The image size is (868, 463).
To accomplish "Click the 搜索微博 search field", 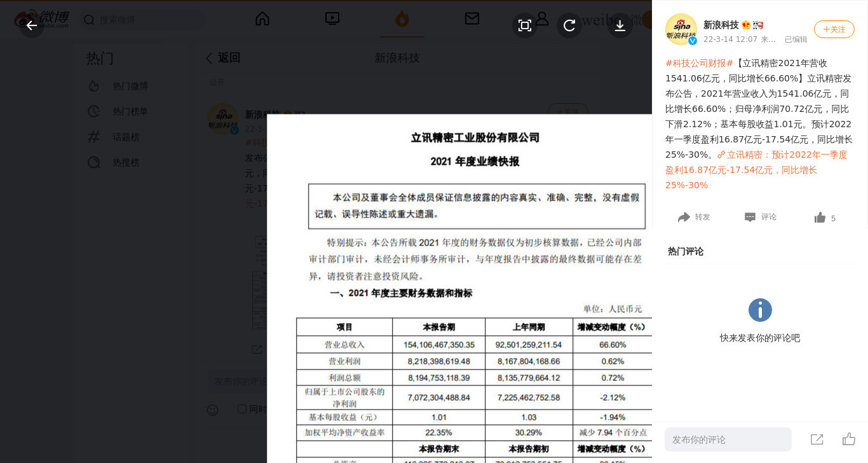I will pyautogui.click(x=143, y=20).
